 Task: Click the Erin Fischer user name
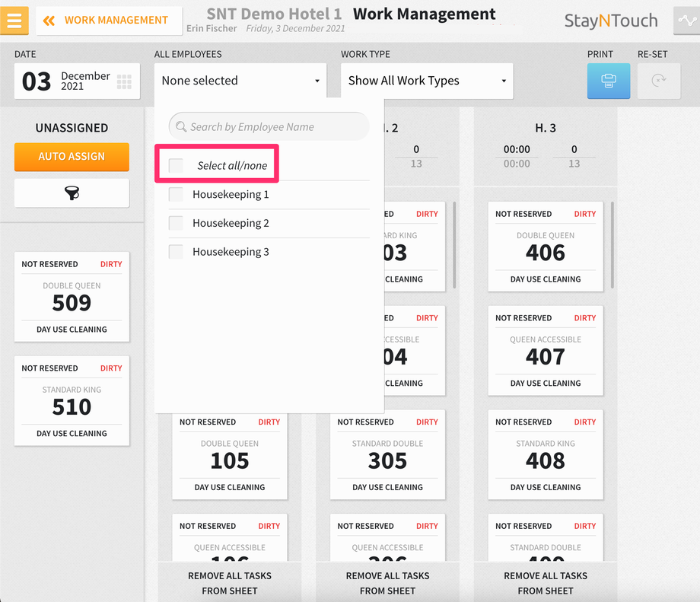(212, 29)
